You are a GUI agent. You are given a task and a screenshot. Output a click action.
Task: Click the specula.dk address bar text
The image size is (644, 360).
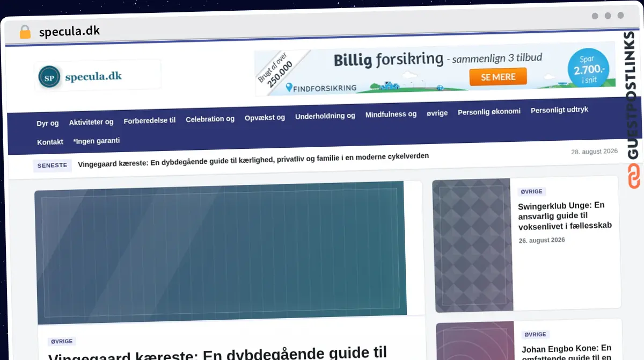[x=69, y=32]
